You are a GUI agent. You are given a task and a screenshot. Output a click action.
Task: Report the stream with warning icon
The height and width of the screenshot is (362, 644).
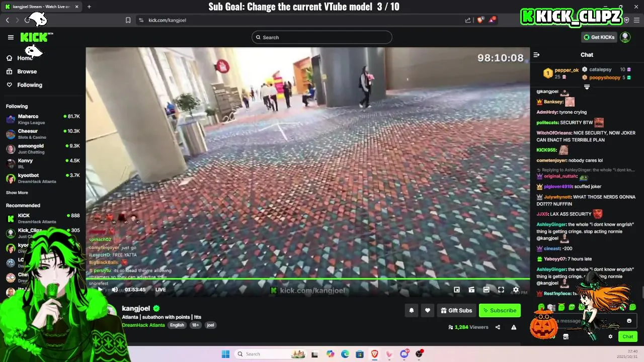coord(514,327)
